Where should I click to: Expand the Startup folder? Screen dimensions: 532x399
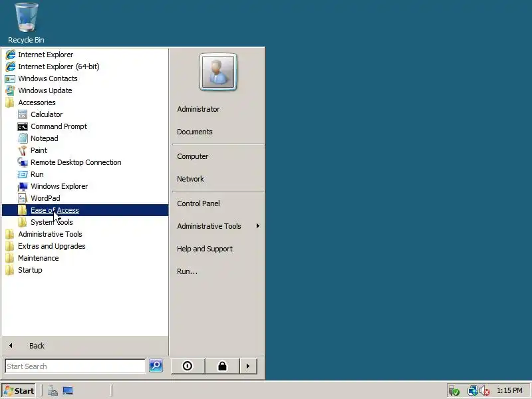[x=85, y=270]
